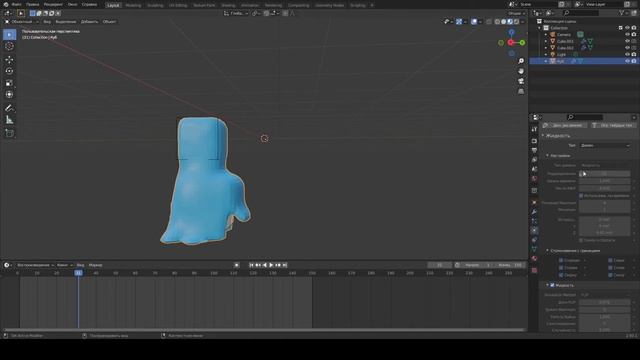This screenshot has height=360, width=640.
Task: Choose the Add Cube tool
Action: [9, 133]
